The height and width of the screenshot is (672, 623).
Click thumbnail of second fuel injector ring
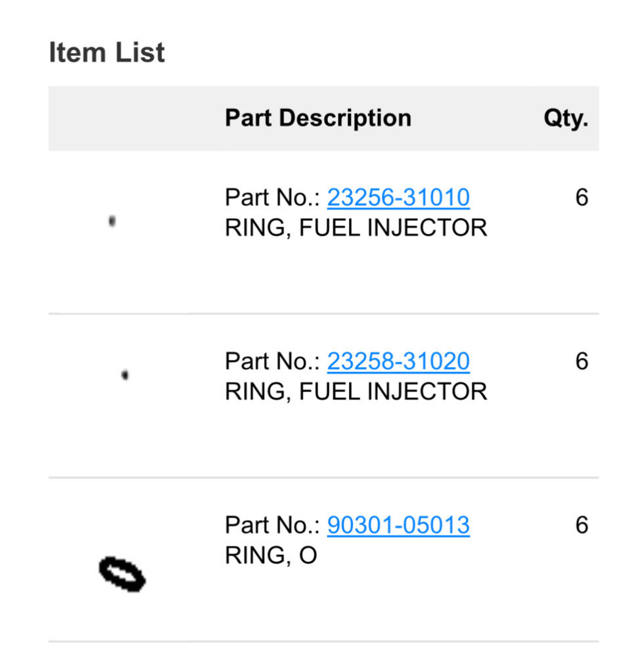[x=125, y=376]
